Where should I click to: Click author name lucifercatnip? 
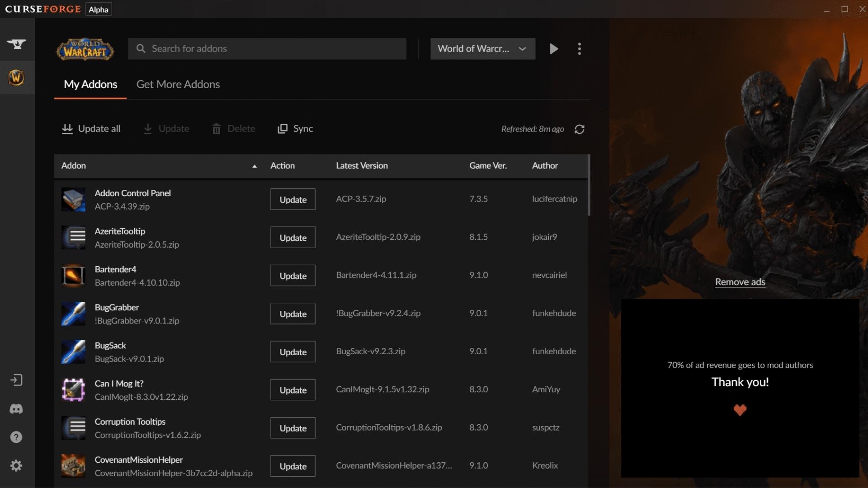click(555, 199)
